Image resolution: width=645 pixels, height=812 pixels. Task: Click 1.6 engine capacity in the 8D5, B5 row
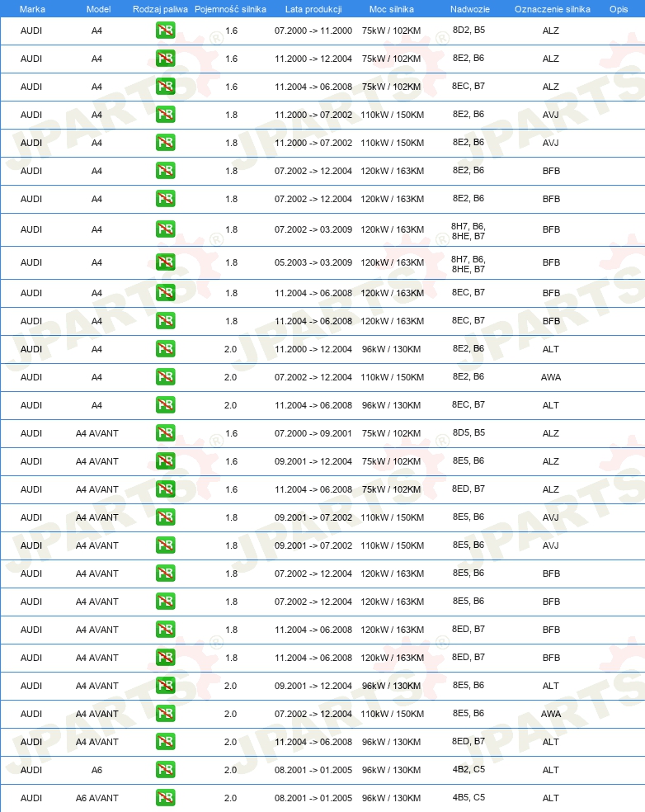pos(232,433)
